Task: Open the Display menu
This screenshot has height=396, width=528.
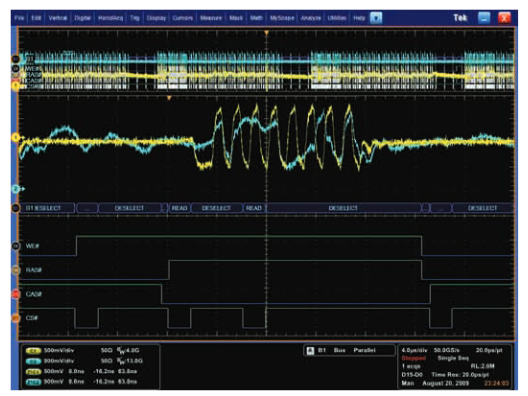Action: coord(156,18)
